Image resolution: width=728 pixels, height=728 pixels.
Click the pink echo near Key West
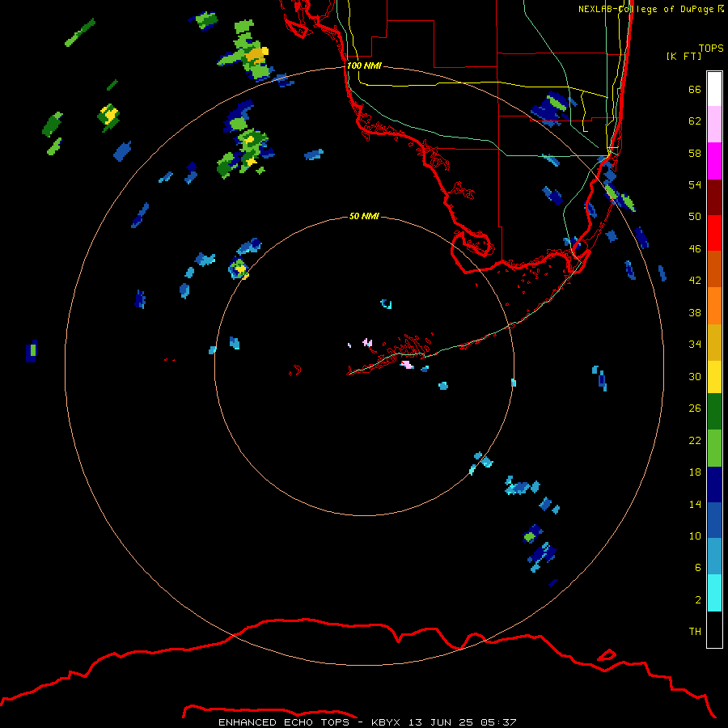point(367,343)
